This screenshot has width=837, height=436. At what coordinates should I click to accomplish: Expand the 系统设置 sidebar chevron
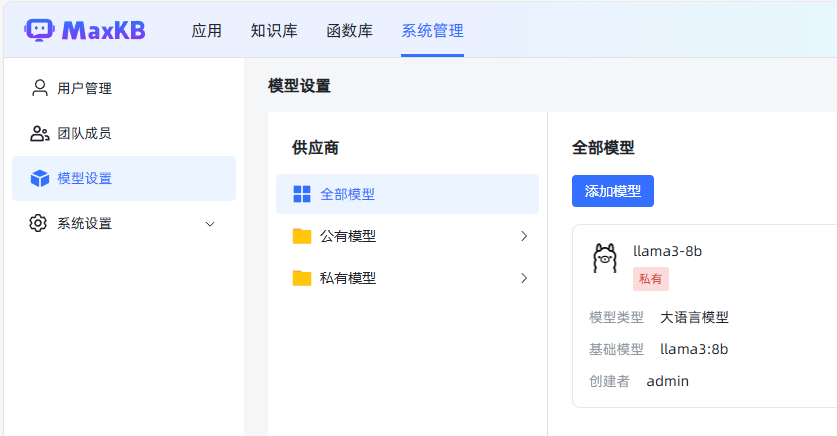(210, 224)
